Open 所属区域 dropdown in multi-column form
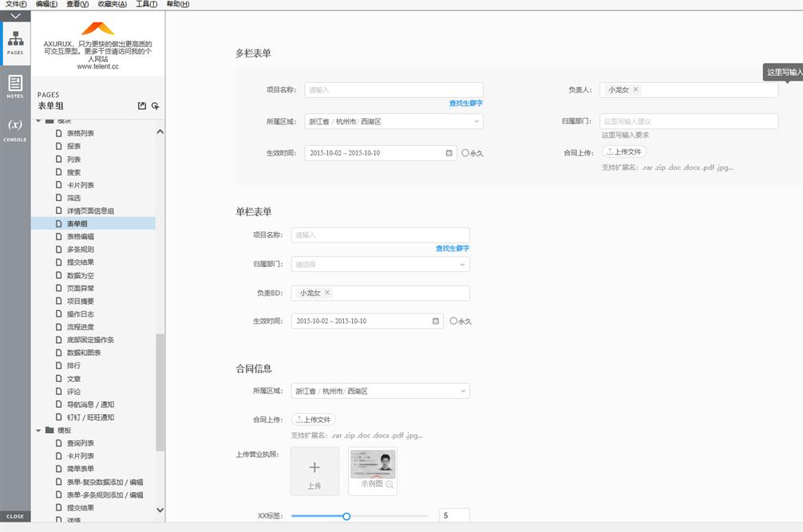 pyautogui.click(x=394, y=122)
